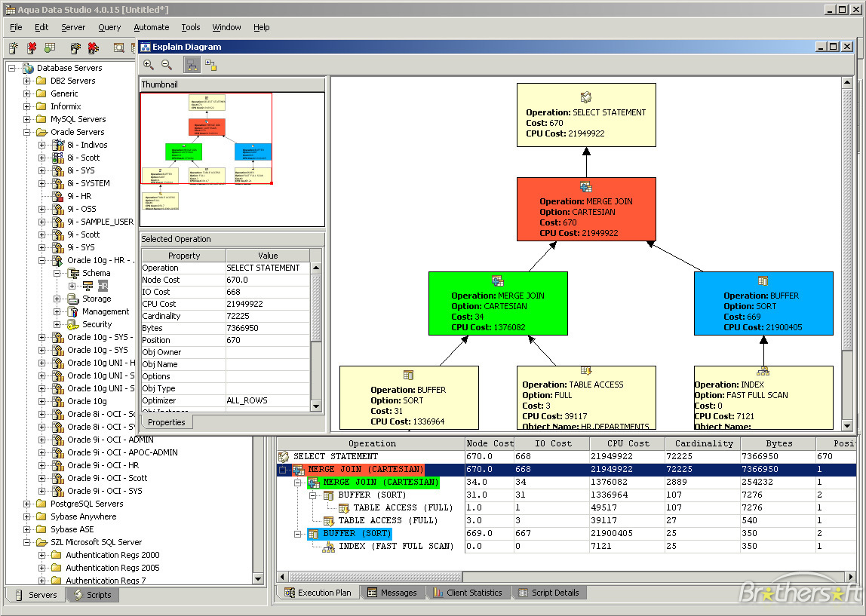Viewport: 866px width, 616px height.
Task: Open the Automate menu
Action: coord(152,27)
